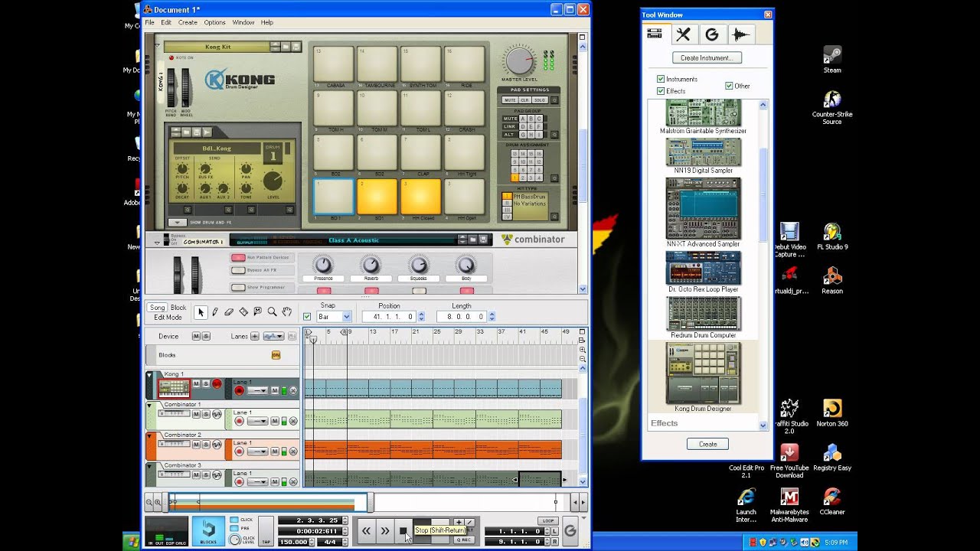Open Devices tab in Tool Window

pos(655,34)
